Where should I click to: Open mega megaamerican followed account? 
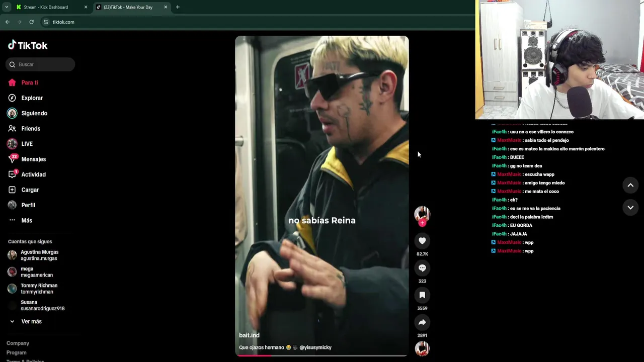pos(30,272)
